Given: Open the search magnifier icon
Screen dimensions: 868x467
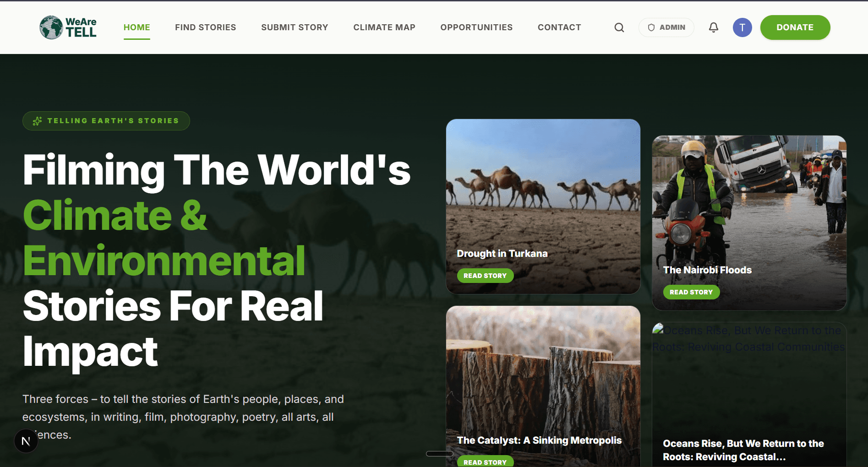Looking at the screenshot, I should pyautogui.click(x=619, y=27).
